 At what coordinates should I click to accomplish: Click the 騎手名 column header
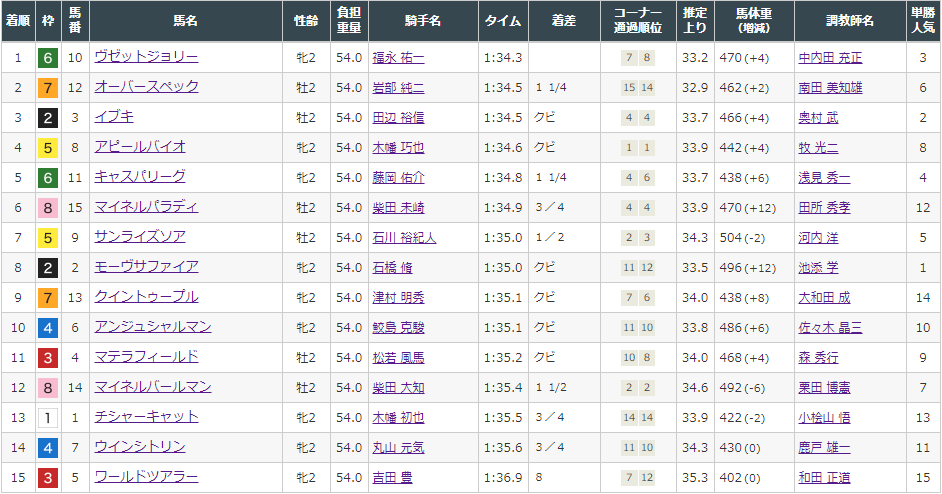423,21
